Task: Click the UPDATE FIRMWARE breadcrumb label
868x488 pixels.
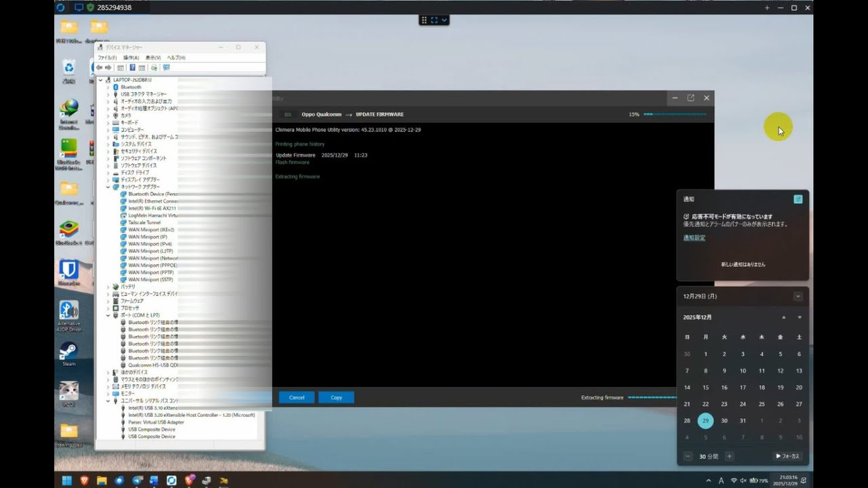Action: pos(380,115)
